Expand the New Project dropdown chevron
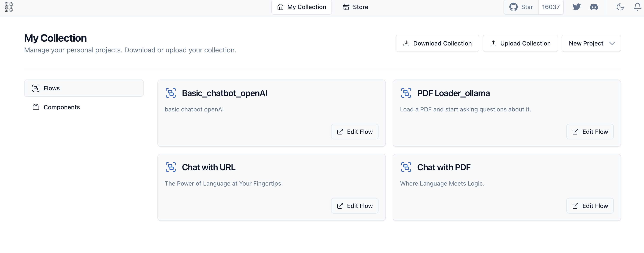The image size is (644, 253). point(612,44)
